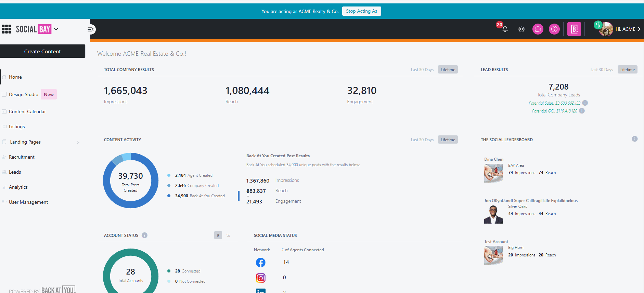Show info for Account Status

pos(145,235)
